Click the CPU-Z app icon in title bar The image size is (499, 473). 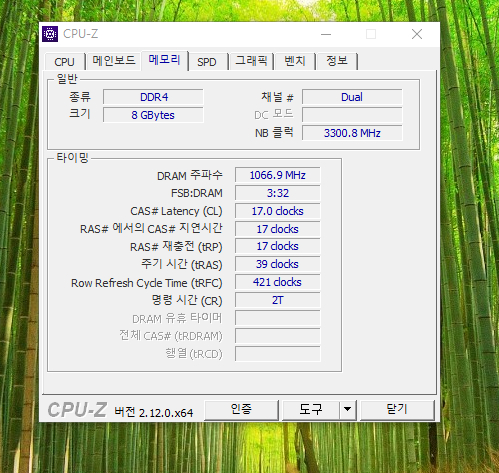(50, 34)
